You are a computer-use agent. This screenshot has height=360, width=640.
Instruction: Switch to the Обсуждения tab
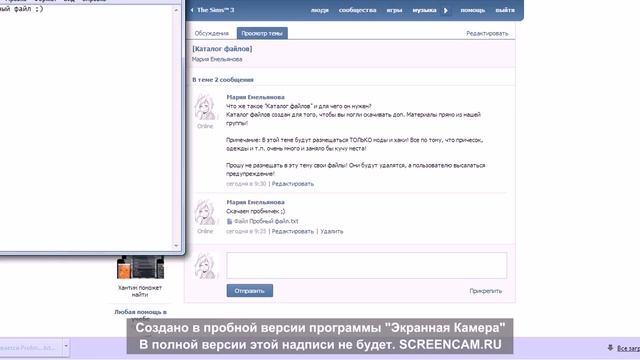[211, 33]
